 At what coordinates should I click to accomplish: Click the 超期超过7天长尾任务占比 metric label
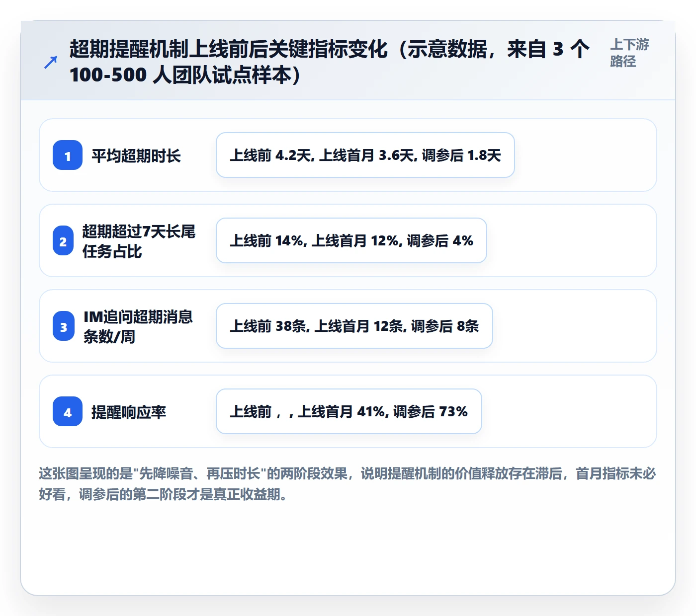139,241
